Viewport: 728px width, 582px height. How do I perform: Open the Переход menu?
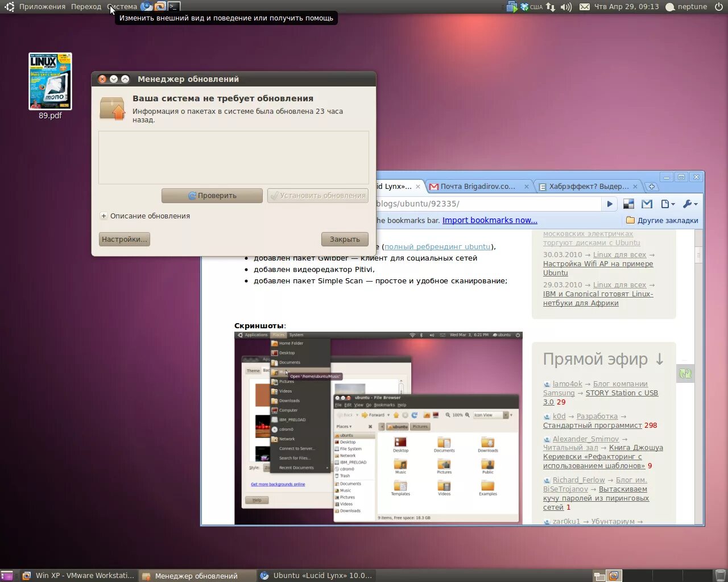(x=86, y=7)
